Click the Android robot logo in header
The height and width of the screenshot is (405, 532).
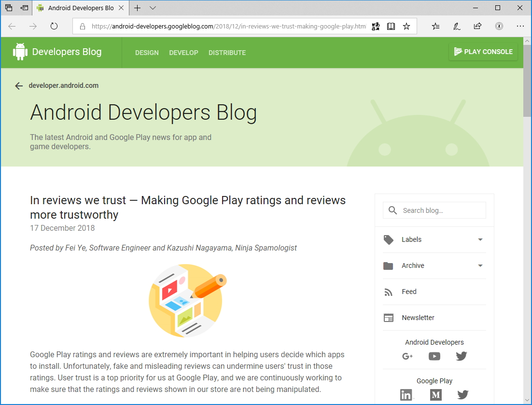[20, 52]
